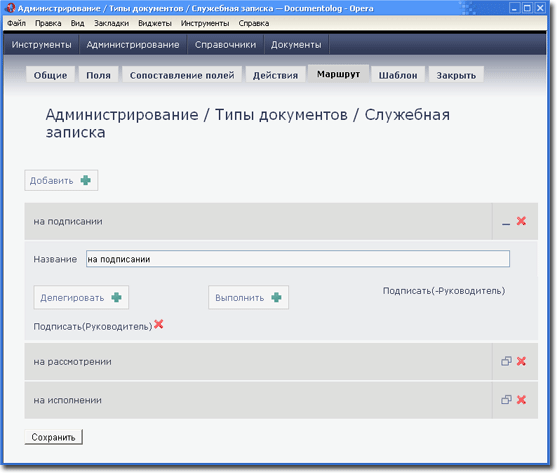Expand the 'на исполнении' step
The height and width of the screenshot is (473, 557).
(506, 400)
